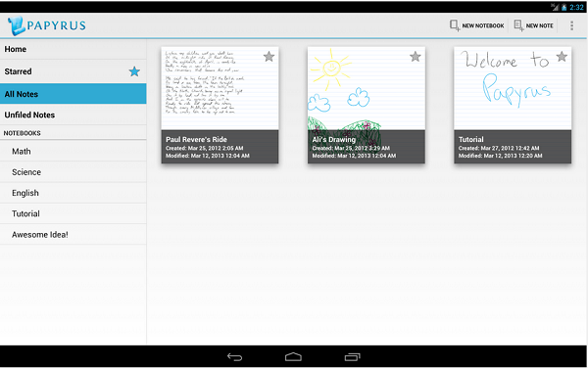The image size is (588, 368).
Task: Open the Science notebook
Action: [73, 172]
